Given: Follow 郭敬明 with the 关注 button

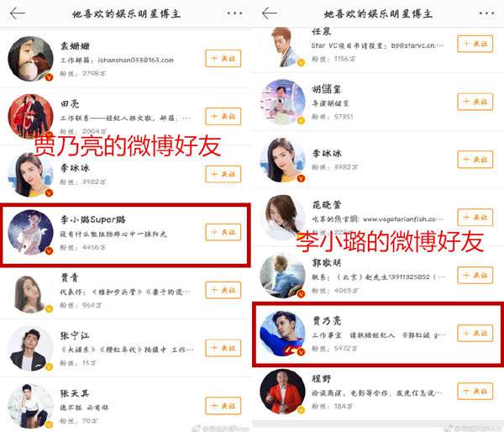Looking at the screenshot, I should [x=475, y=276].
